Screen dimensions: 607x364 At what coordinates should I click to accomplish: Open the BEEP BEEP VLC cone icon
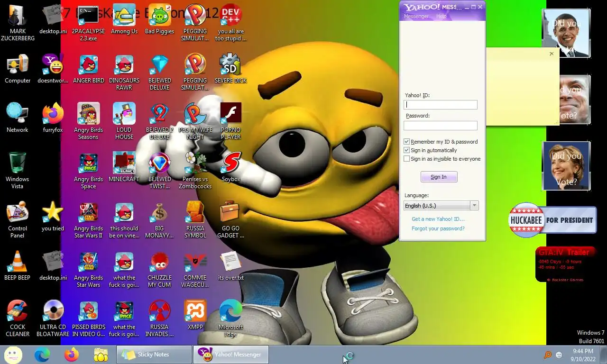18,262
